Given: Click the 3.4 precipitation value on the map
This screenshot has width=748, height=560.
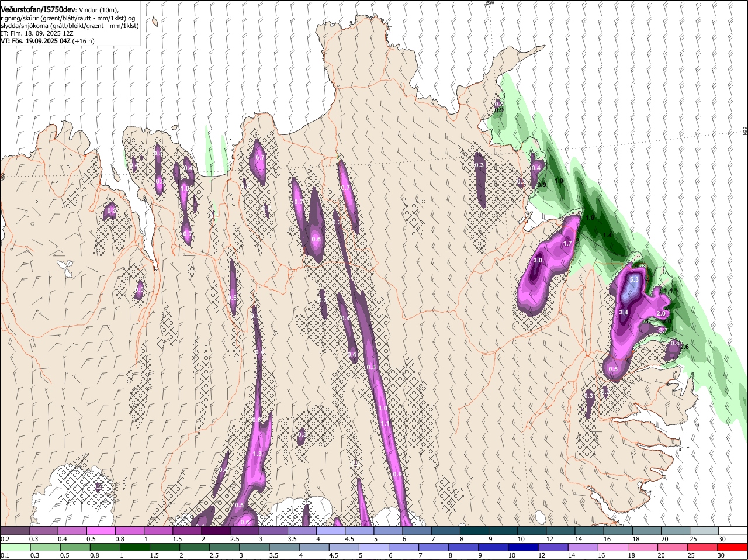Looking at the screenshot, I should click(624, 313).
